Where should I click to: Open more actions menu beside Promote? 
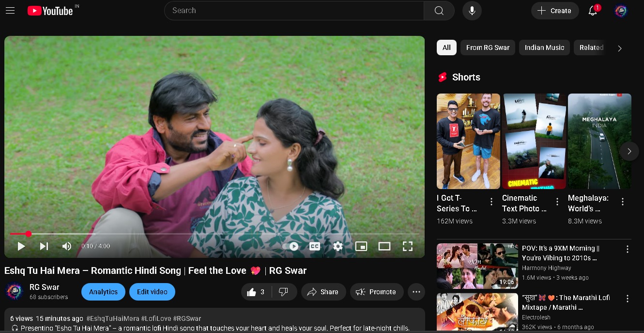pos(416,292)
